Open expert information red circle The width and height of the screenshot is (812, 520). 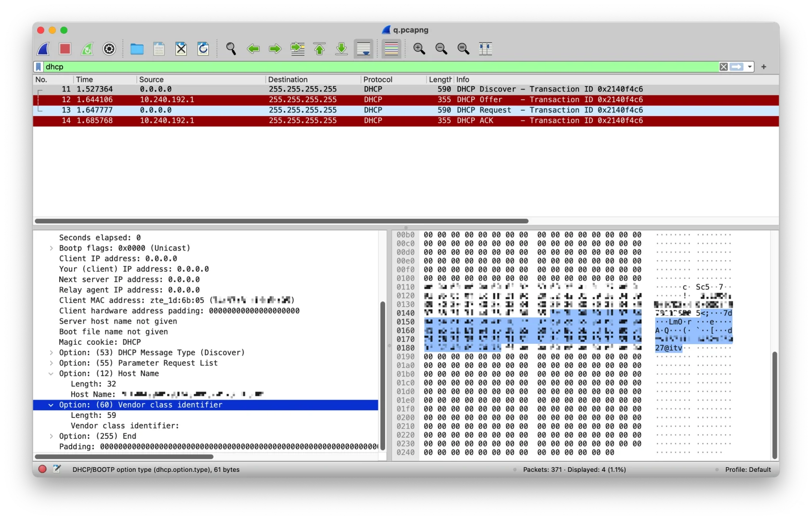click(x=42, y=469)
